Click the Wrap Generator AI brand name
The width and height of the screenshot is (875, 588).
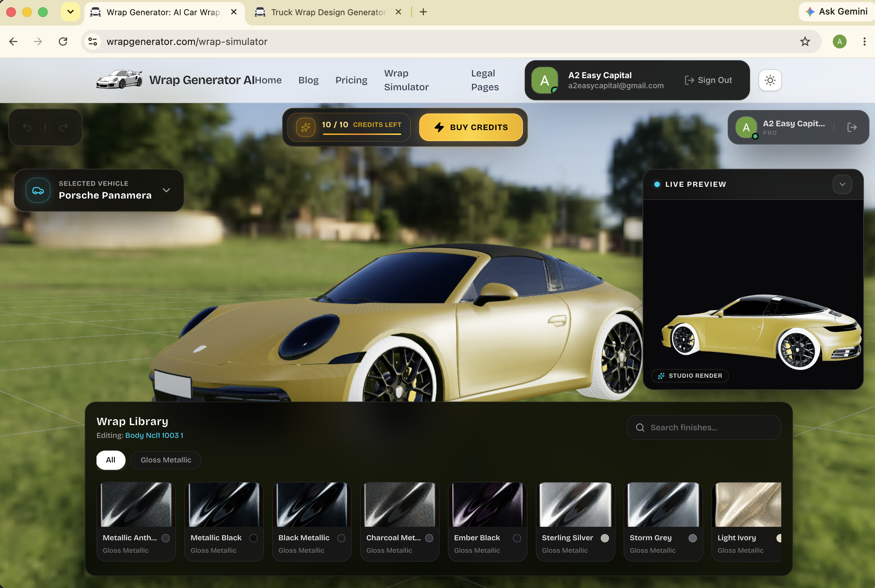(x=202, y=80)
